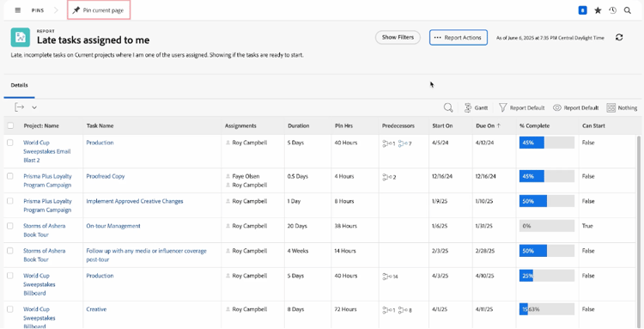Screen dimensions: 644x329
Task: Click the Start On date 12/16/24
Action: pyautogui.click(x=442, y=176)
